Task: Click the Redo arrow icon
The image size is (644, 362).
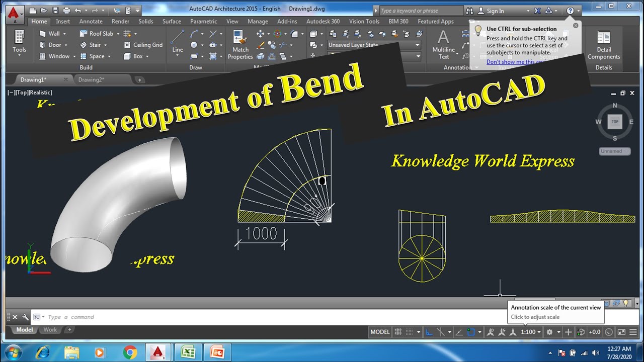Action: 95,10
